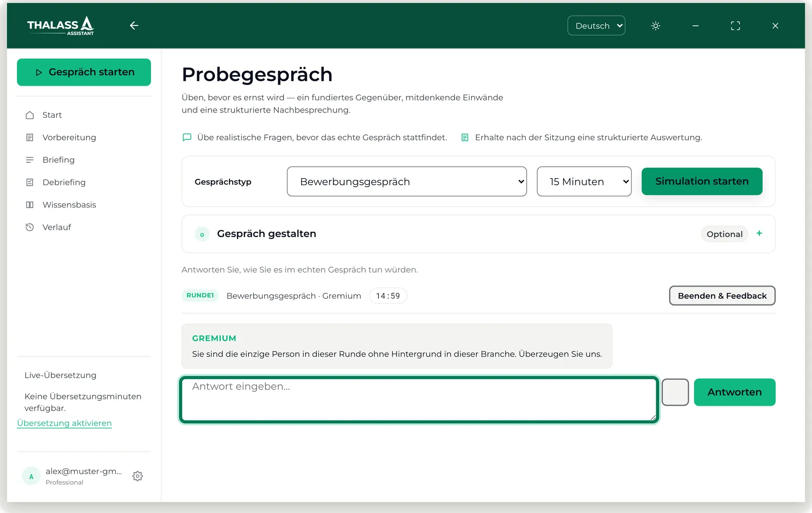Click the Thalassa Assistant logo
The image size is (812, 513).
pos(61,26)
